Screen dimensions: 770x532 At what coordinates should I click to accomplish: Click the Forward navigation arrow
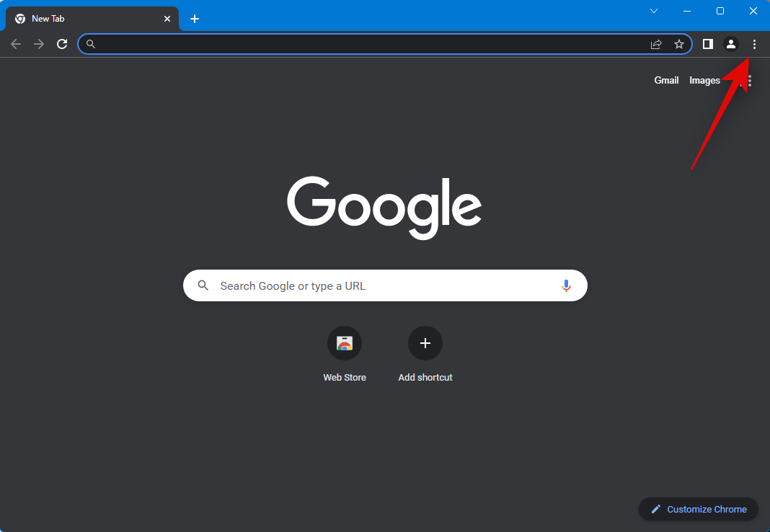[39, 44]
